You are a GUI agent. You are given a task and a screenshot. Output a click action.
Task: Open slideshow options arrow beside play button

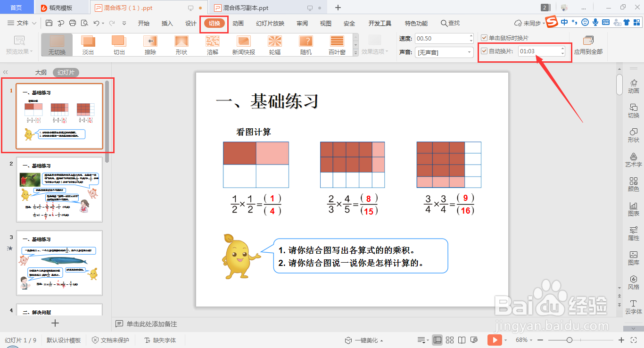[x=505, y=340]
